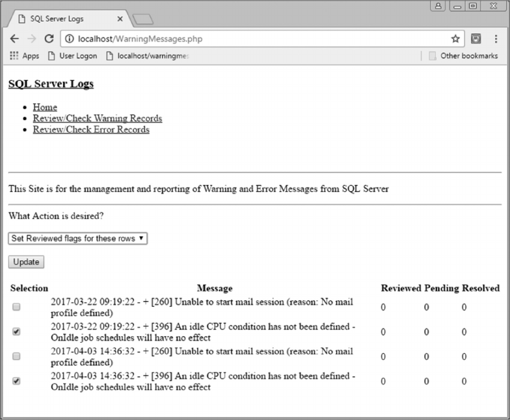Open the Apps grid shortcut
Viewport: 510px width, 420px height.
[x=25, y=56]
